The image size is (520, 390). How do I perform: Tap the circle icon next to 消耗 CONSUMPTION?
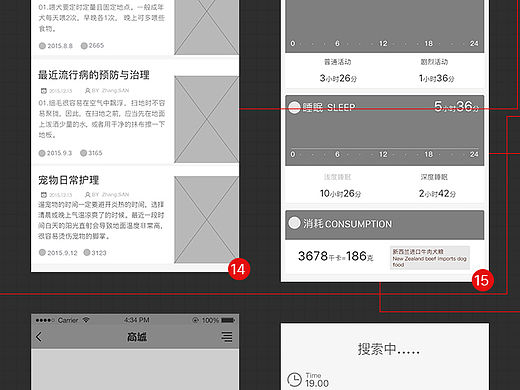click(x=294, y=223)
